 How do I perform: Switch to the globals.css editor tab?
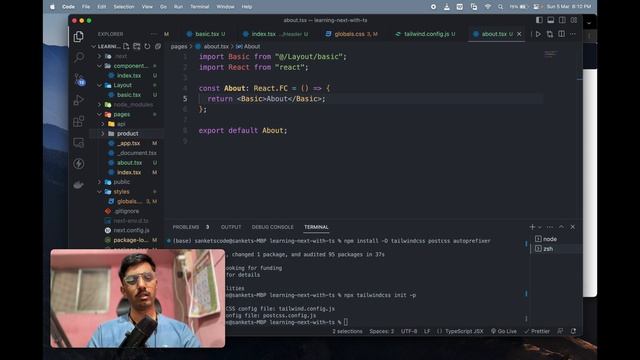[x=352, y=34]
